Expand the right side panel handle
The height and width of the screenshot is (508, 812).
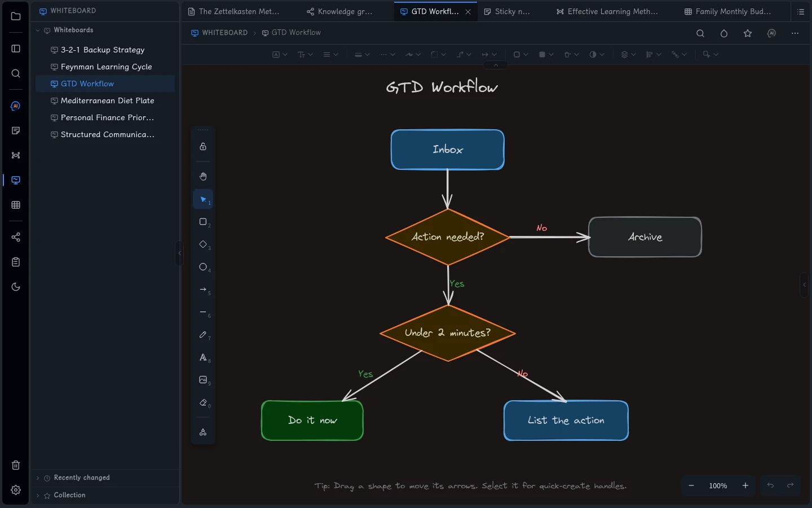pos(804,285)
